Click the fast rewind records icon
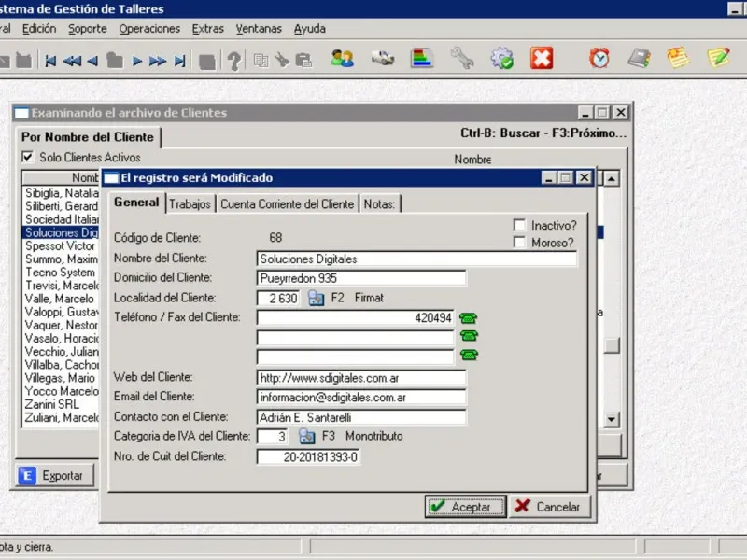Screen dimensions: 747x560 (72, 61)
